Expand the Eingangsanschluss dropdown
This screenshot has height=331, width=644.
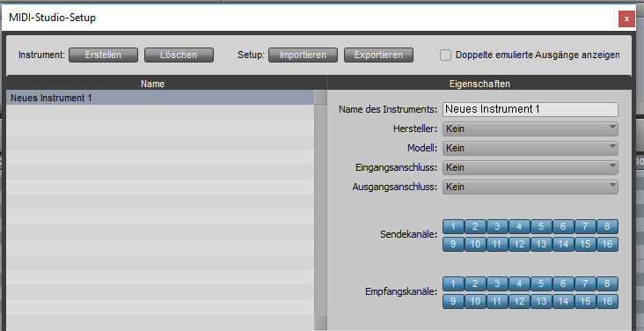coord(531,167)
